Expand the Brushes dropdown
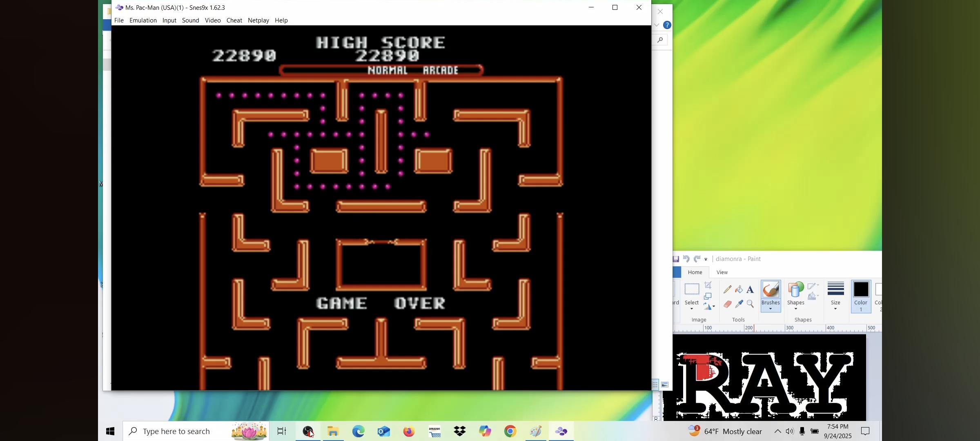Viewport: 980px width, 441px height. [771, 309]
